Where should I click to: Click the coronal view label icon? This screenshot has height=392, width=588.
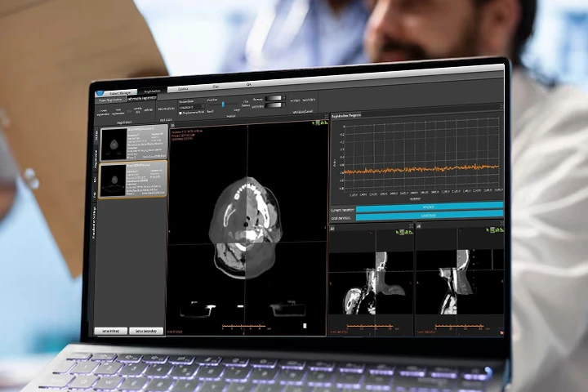(332, 228)
